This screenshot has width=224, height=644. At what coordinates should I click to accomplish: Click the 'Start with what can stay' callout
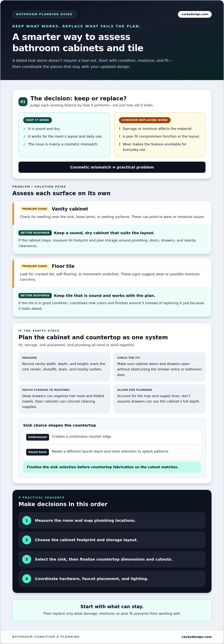click(112, 610)
